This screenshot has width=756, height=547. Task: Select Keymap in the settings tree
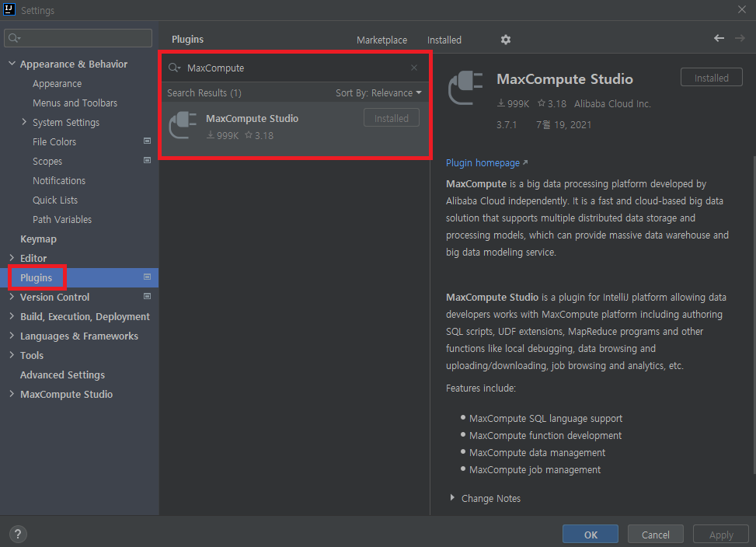[38, 239]
